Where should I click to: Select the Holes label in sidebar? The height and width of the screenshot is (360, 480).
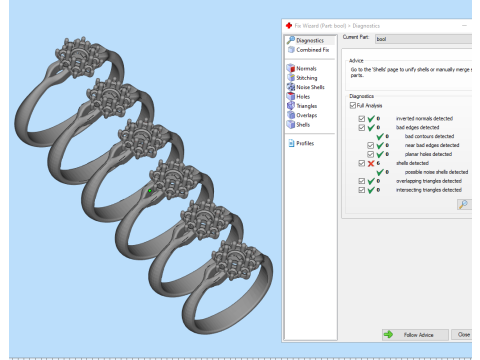click(x=303, y=97)
